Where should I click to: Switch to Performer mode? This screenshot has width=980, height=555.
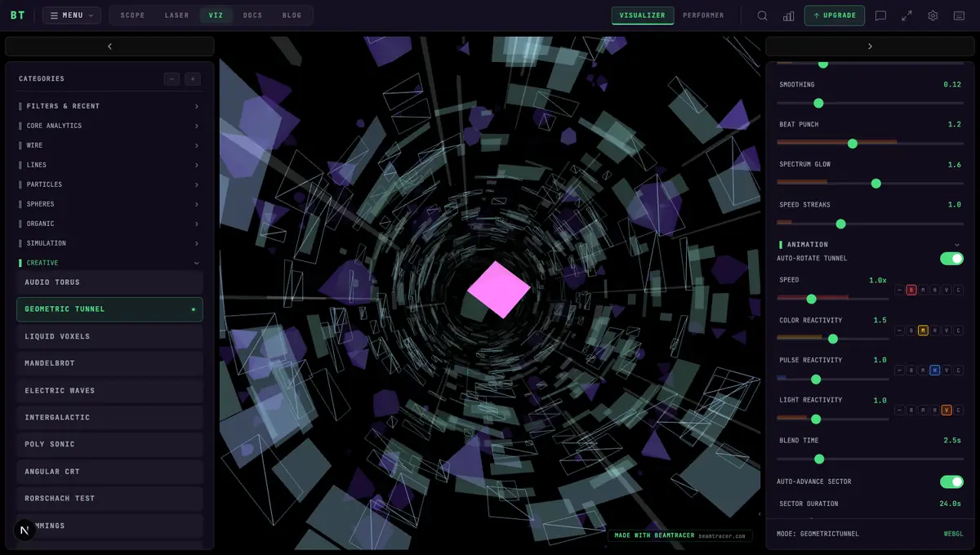click(x=703, y=16)
